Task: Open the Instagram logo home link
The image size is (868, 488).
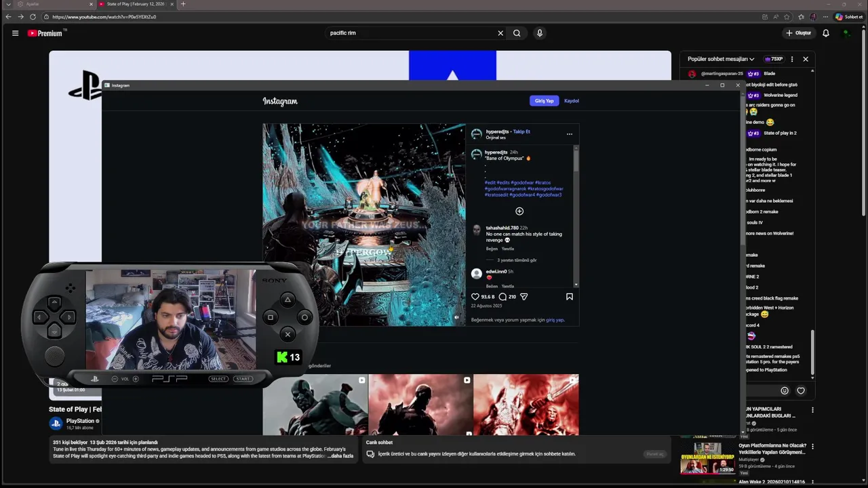Action: (280, 101)
